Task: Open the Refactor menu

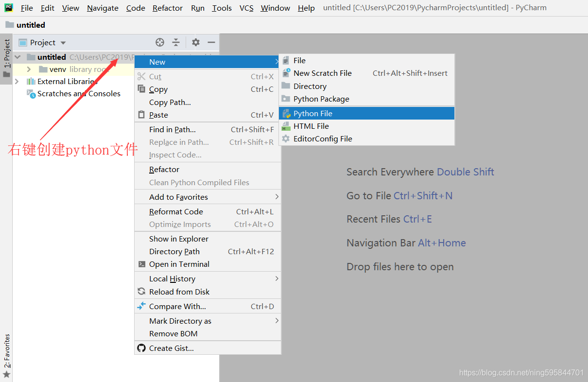Action: coord(168,8)
